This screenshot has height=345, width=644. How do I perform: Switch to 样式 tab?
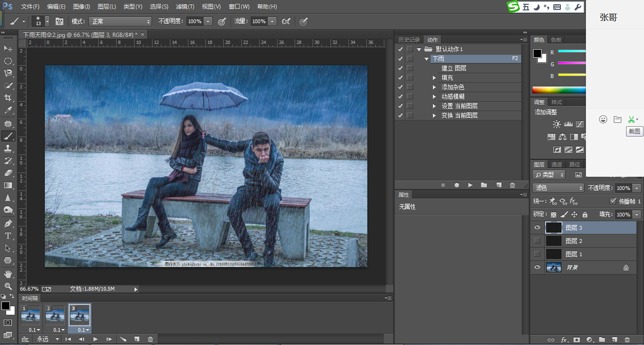557,102
